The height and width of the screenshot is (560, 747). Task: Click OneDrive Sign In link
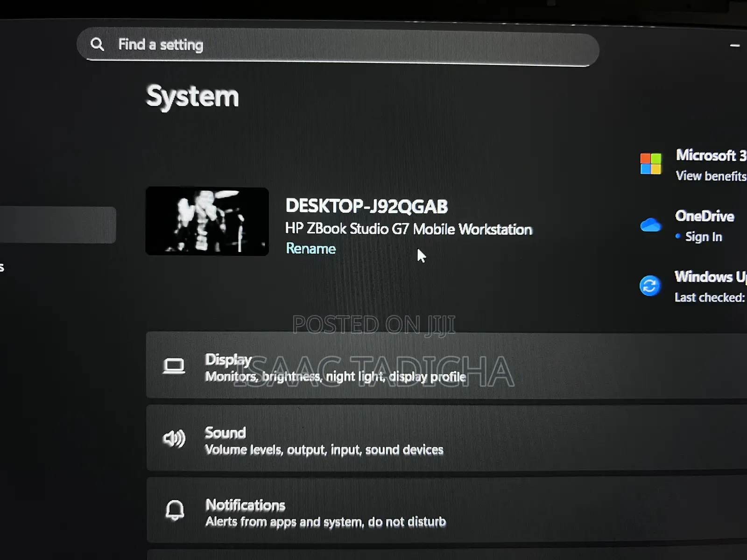(704, 237)
